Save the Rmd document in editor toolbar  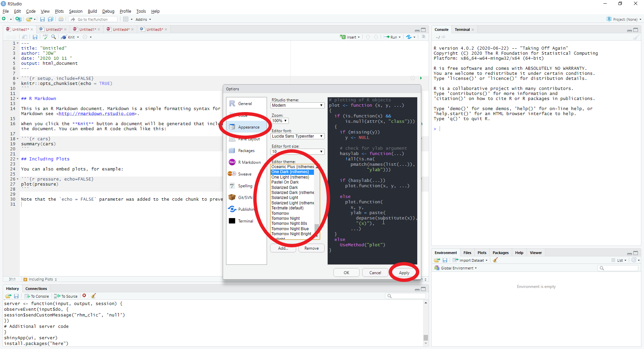coord(35,37)
